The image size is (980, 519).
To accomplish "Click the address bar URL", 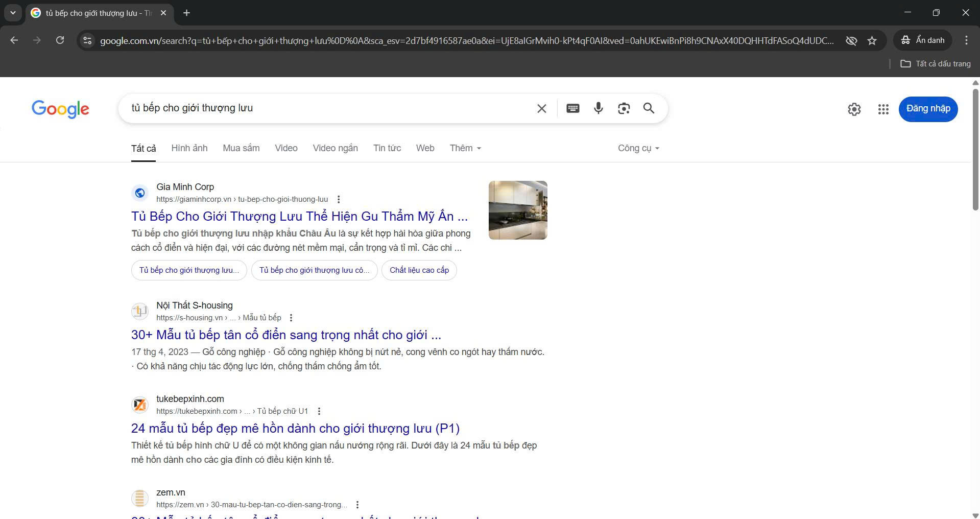I will 467,40.
